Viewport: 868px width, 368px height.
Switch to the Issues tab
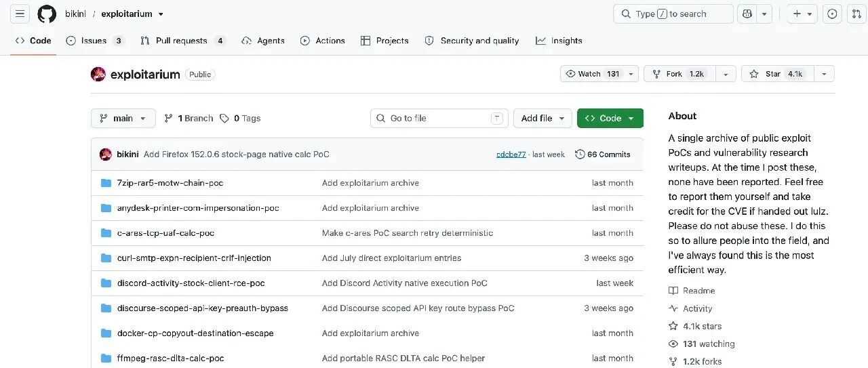(95, 41)
